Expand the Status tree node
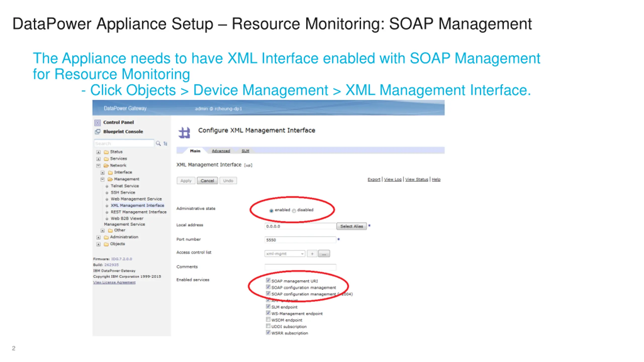644x362 pixels. 98,152
